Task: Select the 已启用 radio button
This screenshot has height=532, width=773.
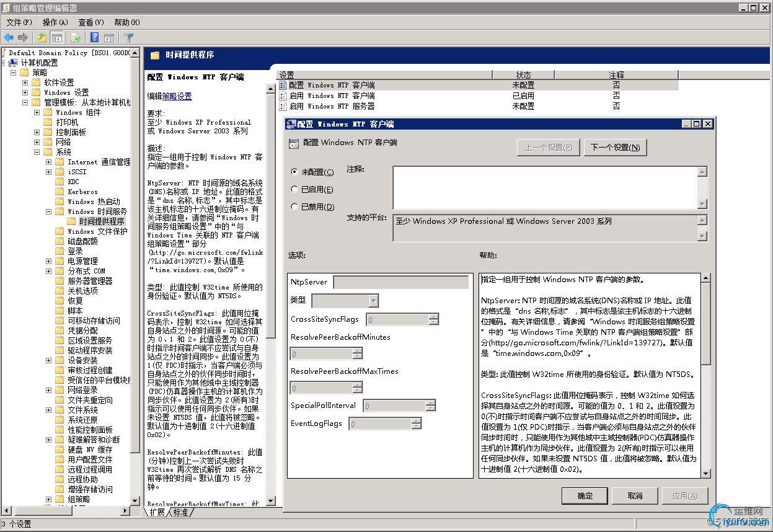Action: click(294, 189)
